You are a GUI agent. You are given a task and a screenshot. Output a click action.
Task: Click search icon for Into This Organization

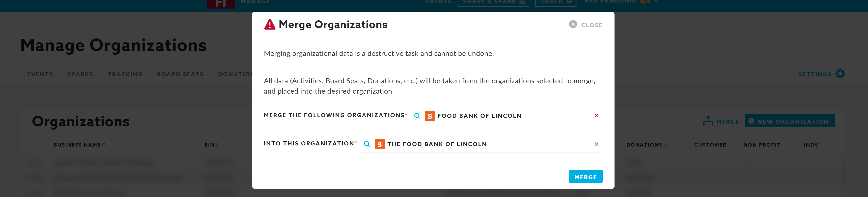(367, 144)
